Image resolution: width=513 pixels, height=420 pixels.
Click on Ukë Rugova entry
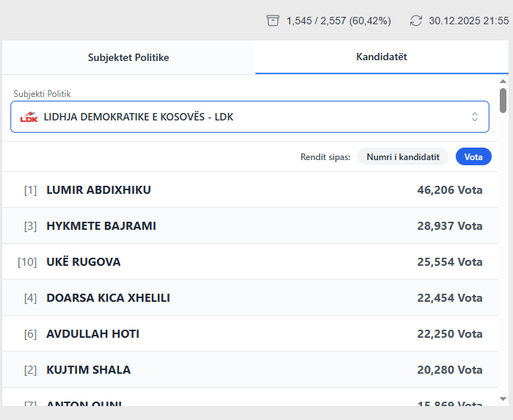(x=250, y=262)
